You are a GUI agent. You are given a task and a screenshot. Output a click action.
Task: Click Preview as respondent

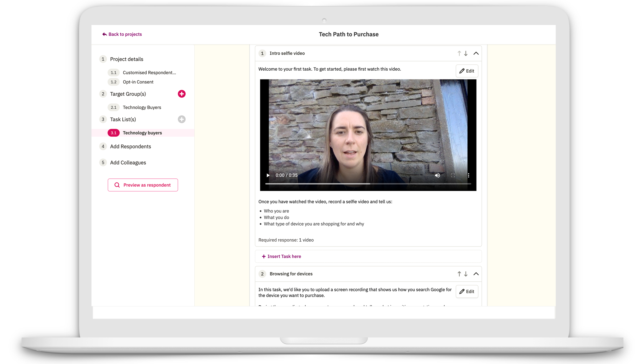click(x=143, y=185)
